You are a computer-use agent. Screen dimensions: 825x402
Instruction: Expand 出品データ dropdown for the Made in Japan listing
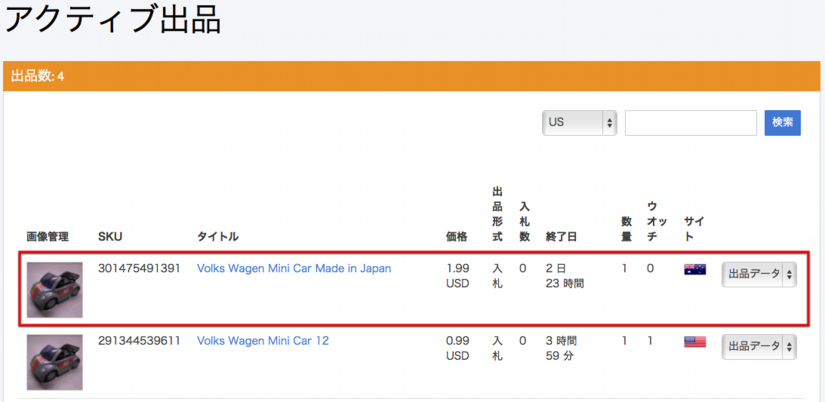(x=759, y=274)
